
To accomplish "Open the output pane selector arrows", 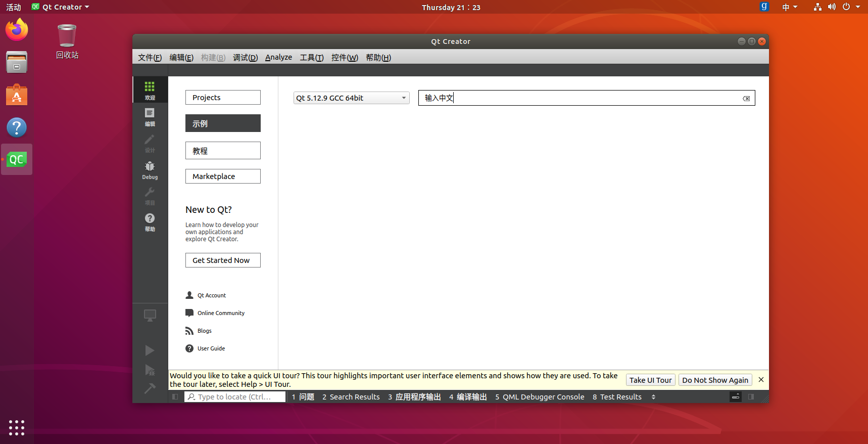I will pos(653,397).
